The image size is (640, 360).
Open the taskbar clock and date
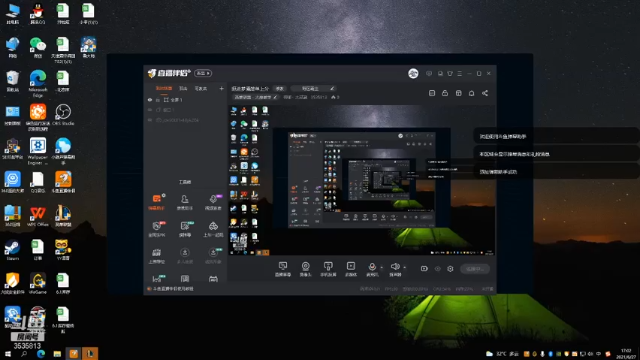626,354
